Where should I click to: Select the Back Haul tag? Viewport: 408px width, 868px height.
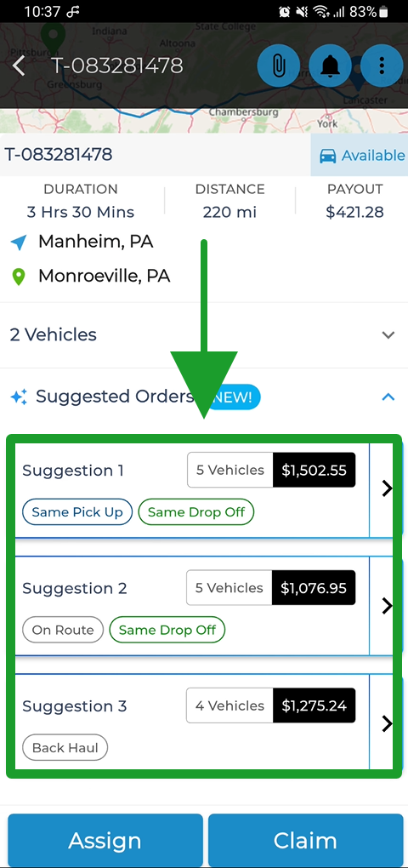(65, 748)
